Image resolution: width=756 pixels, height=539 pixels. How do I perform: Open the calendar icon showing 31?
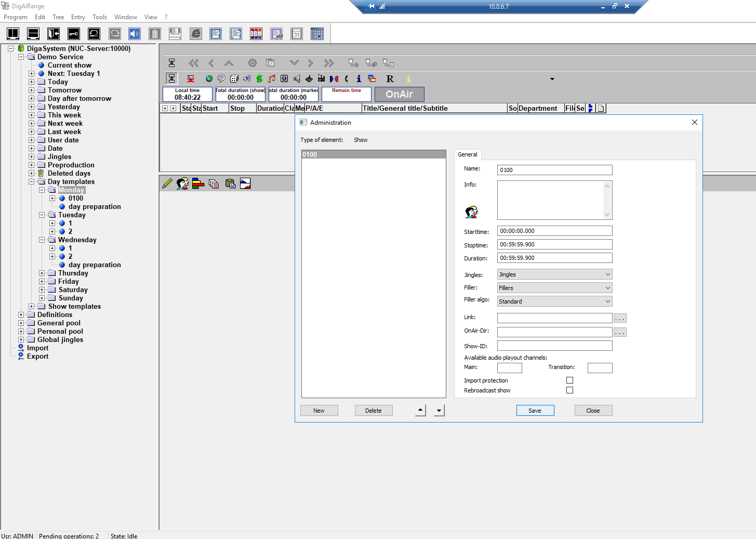click(297, 34)
